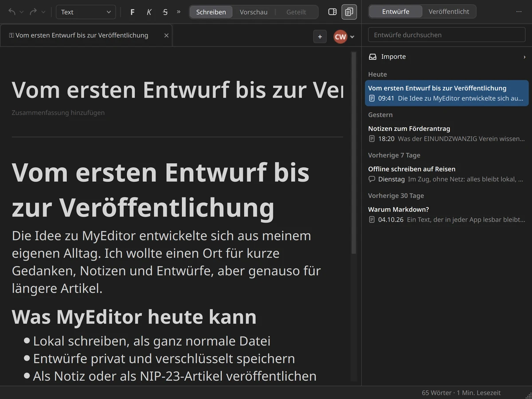Open the drafts panel more options menu
The image size is (532, 399).
pos(519,12)
